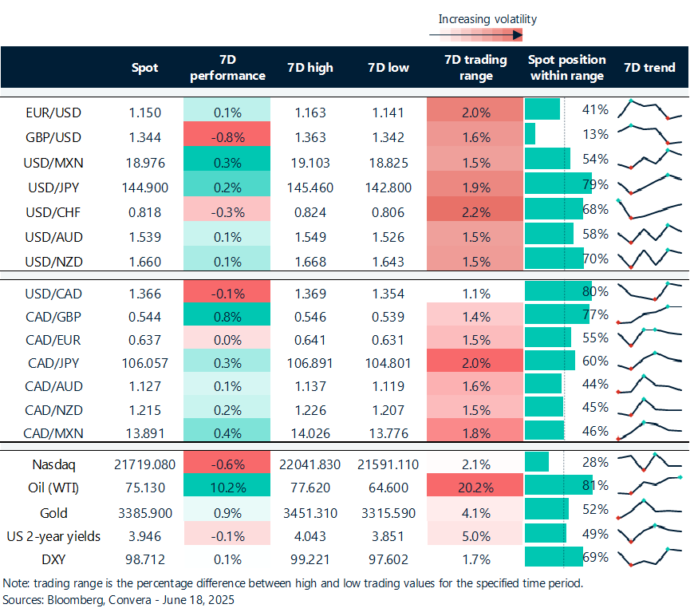690x616 pixels.
Task: Click the Spot position within range header
Action: pyautogui.click(x=566, y=68)
